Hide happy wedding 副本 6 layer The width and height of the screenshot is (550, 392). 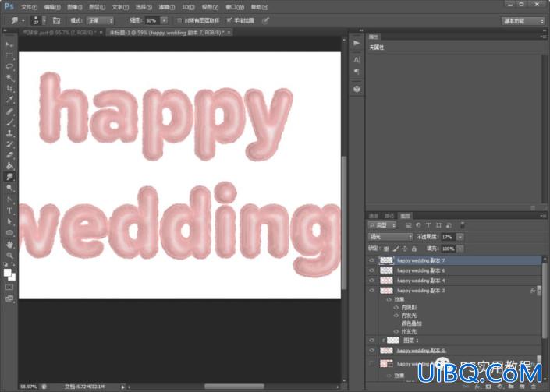coord(371,270)
